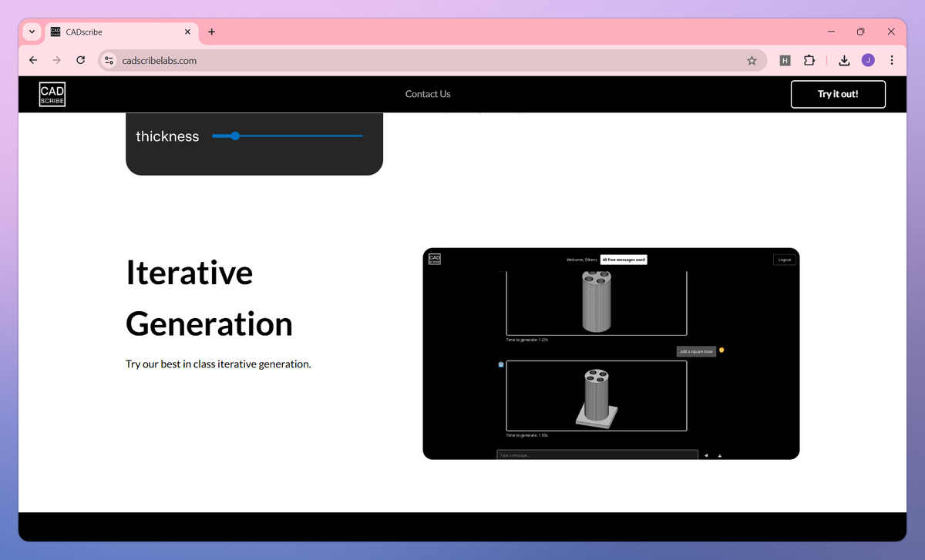Open the Contact Us navigation link

point(428,94)
